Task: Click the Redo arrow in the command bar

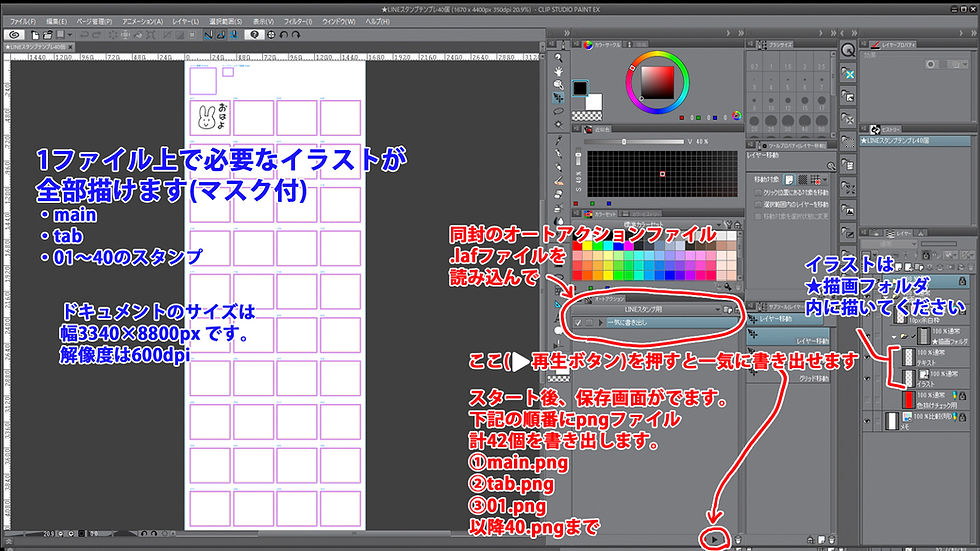Action: (97, 35)
